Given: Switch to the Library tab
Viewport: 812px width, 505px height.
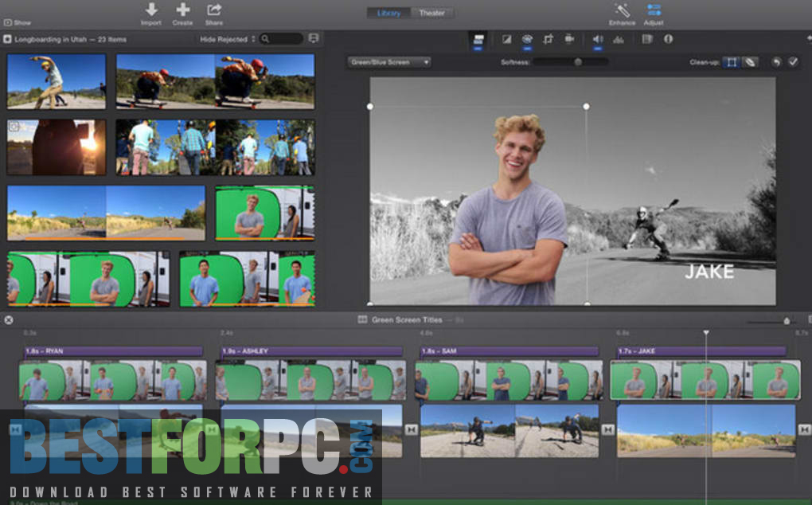Looking at the screenshot, I should click(x=388, y=13).
